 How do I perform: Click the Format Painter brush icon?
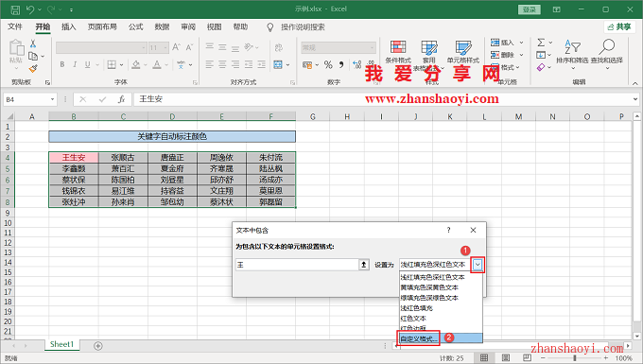click(x=33, y=68)
